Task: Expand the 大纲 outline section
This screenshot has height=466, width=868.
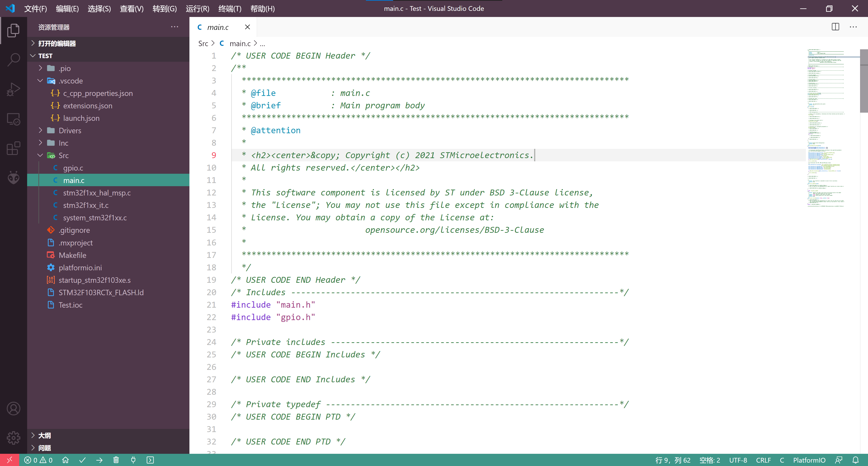Action: coord(44,435)
